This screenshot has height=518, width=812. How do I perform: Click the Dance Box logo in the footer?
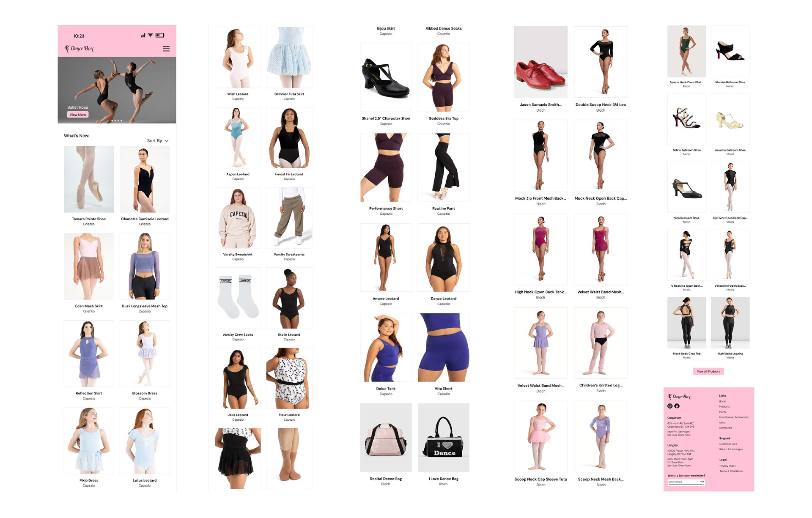click(x=679, y=397)
